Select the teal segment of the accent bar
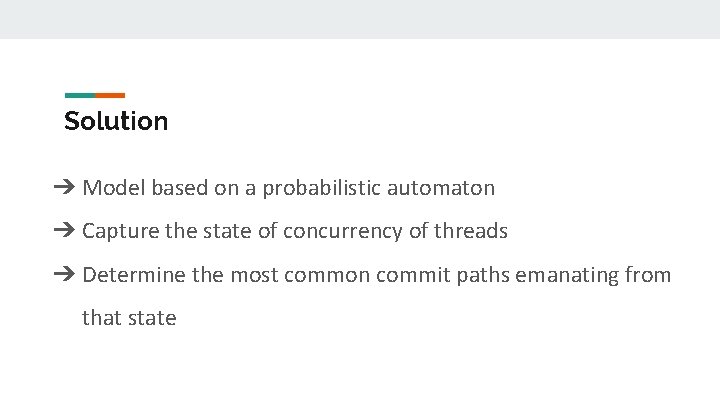720x405 pixels. point(80,96)
